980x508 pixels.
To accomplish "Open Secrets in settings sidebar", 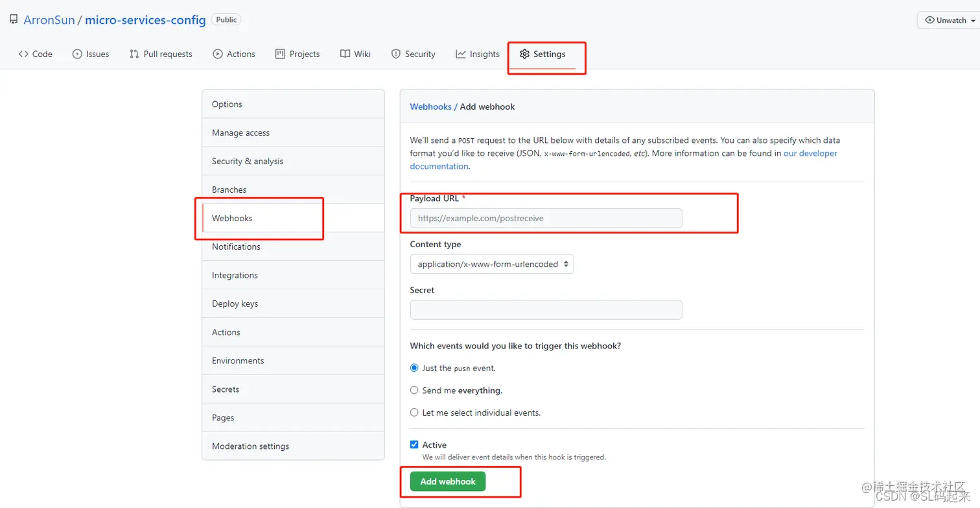I will click(293, 389).
